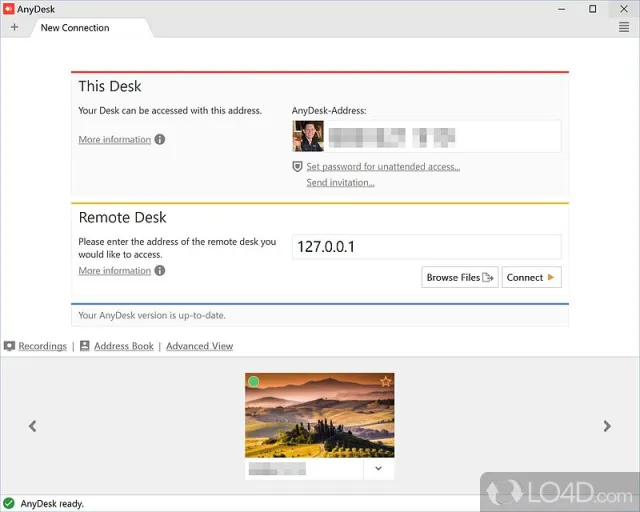640x512 pixels.
Task: Click the Browse Files button
Action: [460, 277]
